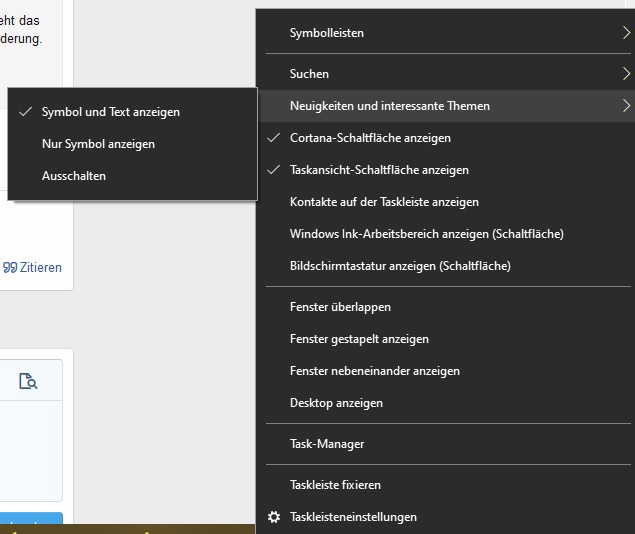635x534 pixels.
Task: Toggle Taskansicht-Schaltfläche anzeigen
Action: click(379, 170)
